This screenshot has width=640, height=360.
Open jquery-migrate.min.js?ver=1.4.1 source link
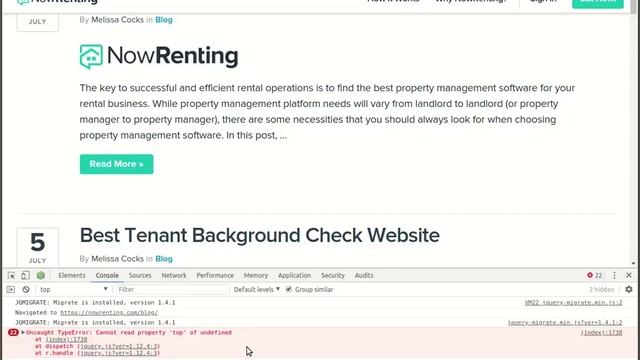[565, 322]
